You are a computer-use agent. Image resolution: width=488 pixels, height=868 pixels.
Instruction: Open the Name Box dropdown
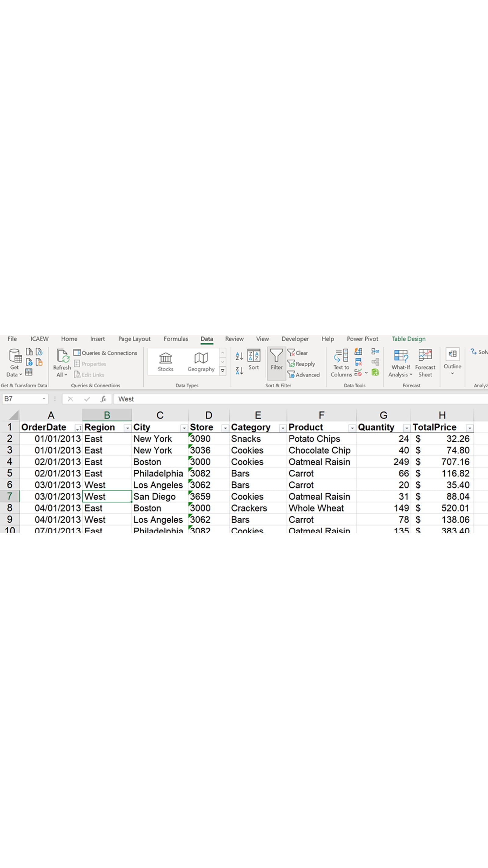(x=44, y=399)
